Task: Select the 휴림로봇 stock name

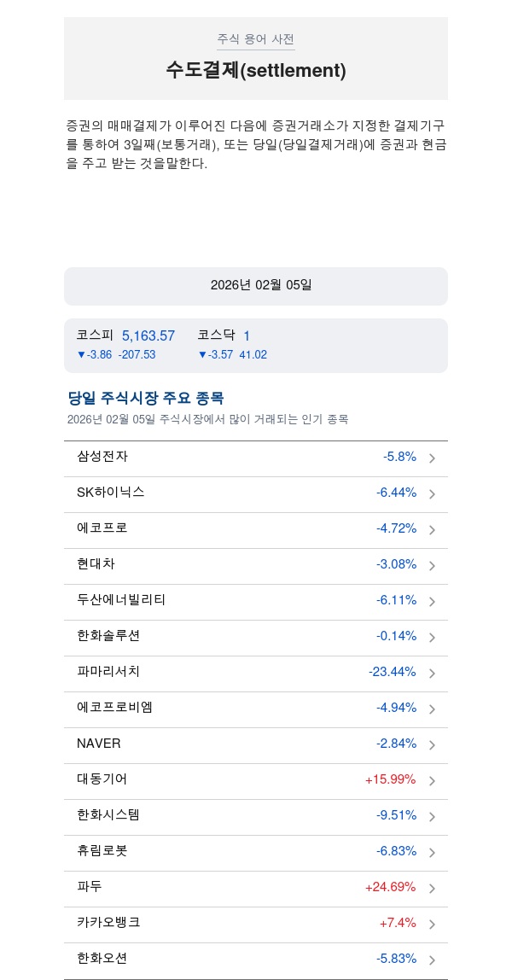Action: (x=102, y=851)
